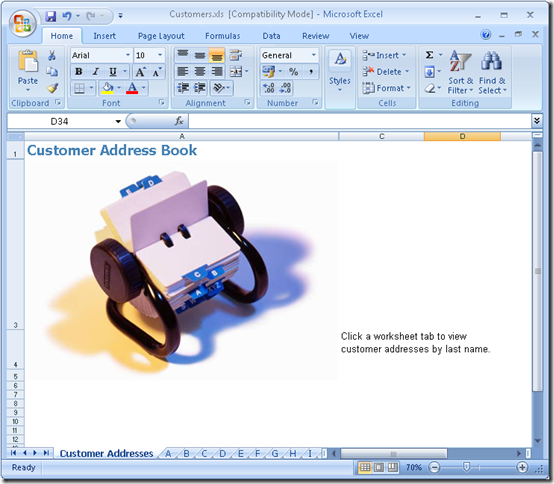Screen dimensions: 554x484
Task: Switch to Page Layout view in status bar
Action: pyautogui.click(x=379, y=467)
